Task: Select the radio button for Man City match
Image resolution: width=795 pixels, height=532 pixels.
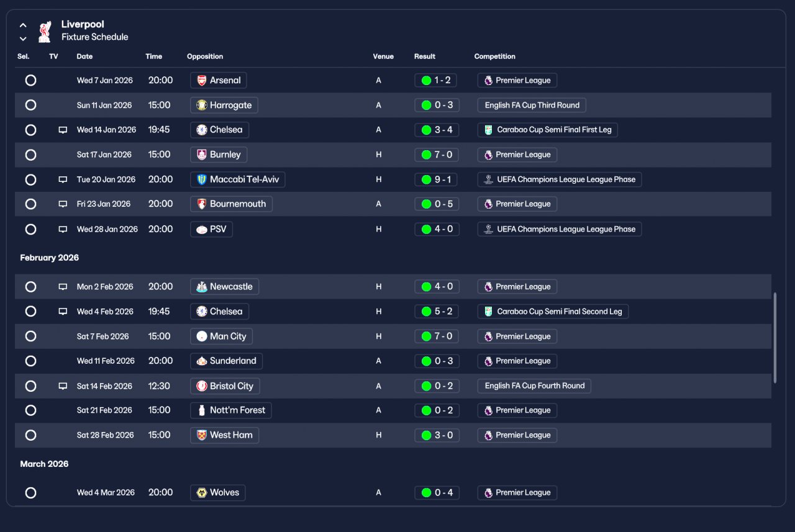Action: [30, 336]
